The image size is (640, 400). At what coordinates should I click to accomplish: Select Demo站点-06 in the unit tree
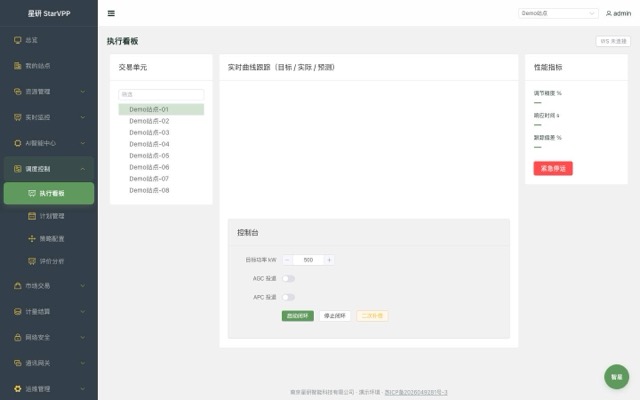[161, 167]
